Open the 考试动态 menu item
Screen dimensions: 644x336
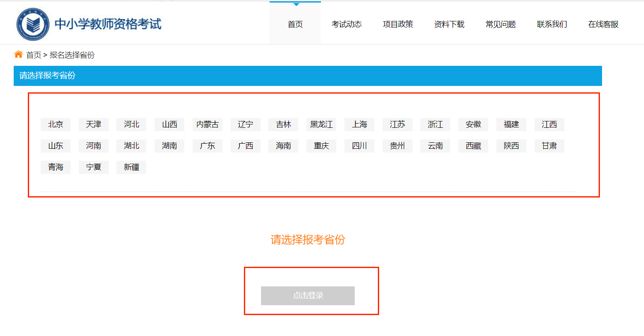pyautogui.click(x=347, y=24)
